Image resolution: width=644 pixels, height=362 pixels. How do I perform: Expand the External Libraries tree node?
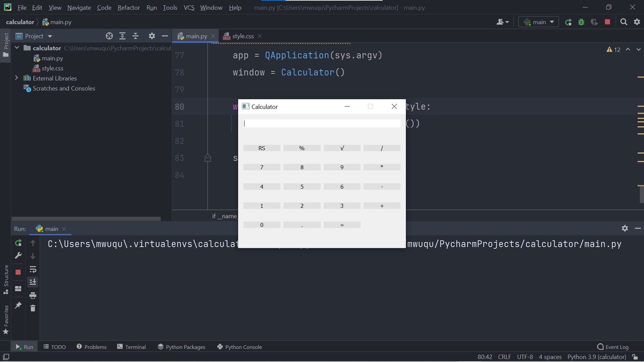(x=16, y=78)
